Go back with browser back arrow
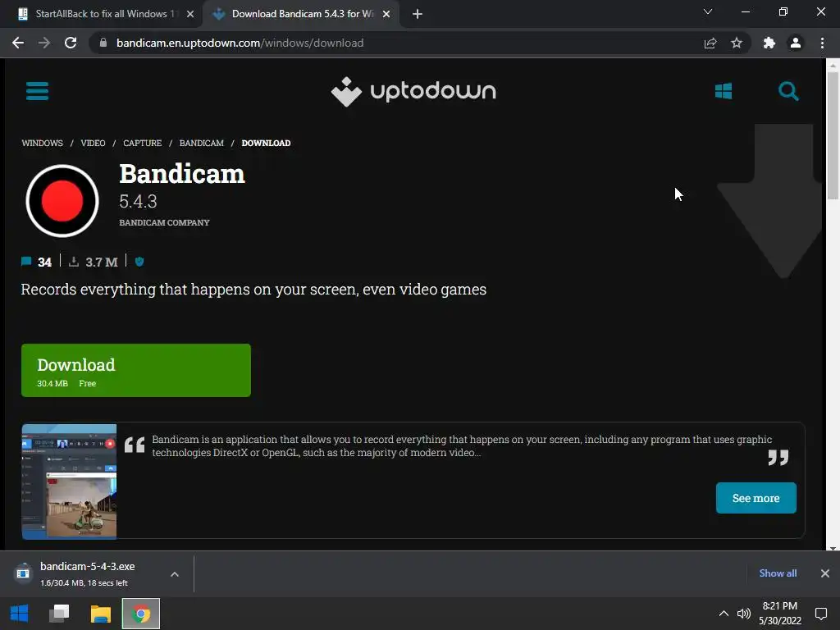The image size is (840, 630). click(x=18, y=43)
